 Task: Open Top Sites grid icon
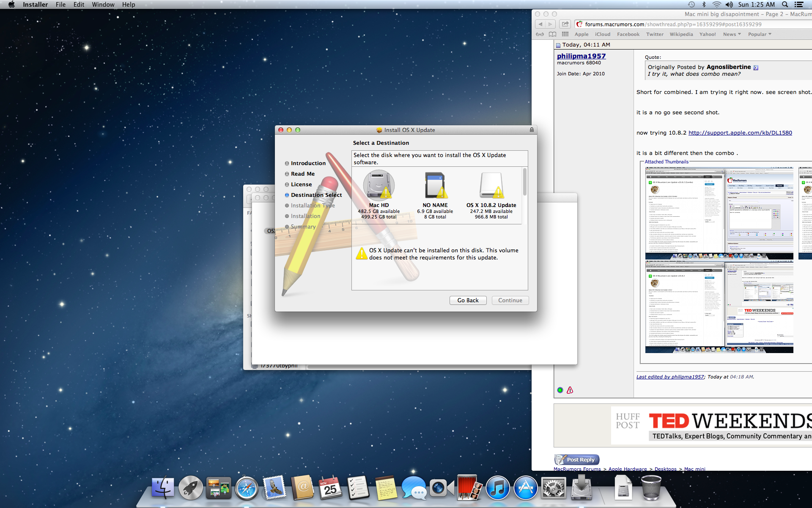pyautogui.click(x=565, y=34)
